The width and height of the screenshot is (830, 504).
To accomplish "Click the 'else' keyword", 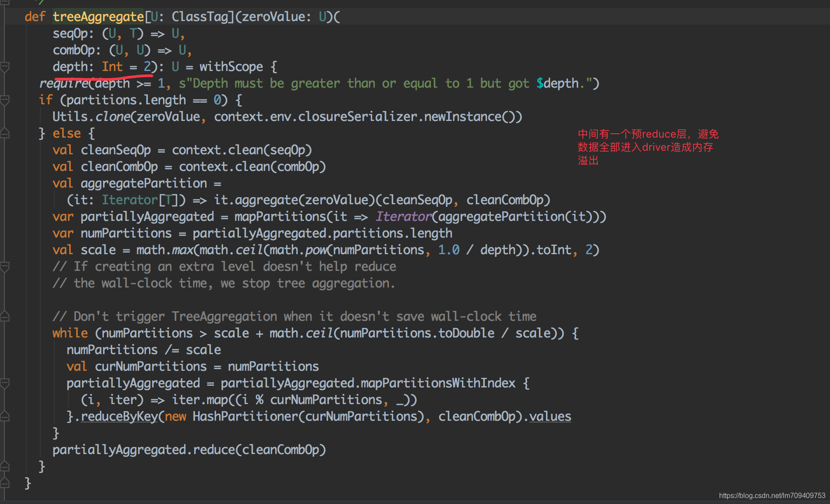I will point(67,133).
